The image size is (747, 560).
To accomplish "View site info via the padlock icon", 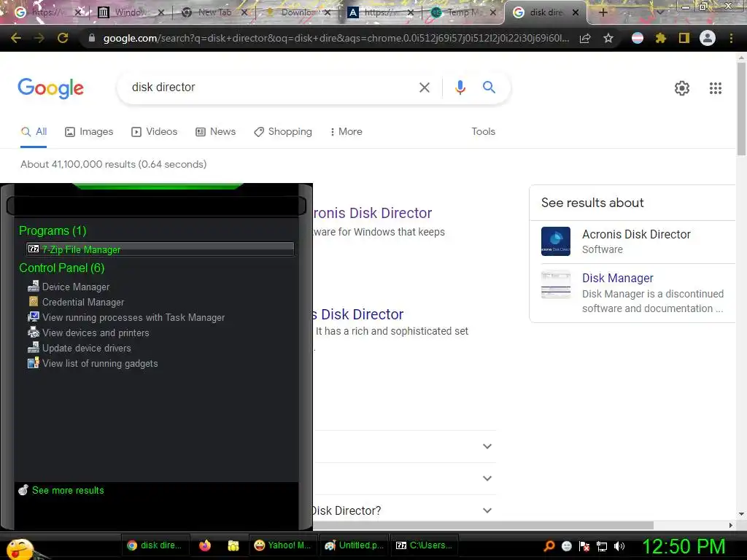I will click(x=92, y=38).
